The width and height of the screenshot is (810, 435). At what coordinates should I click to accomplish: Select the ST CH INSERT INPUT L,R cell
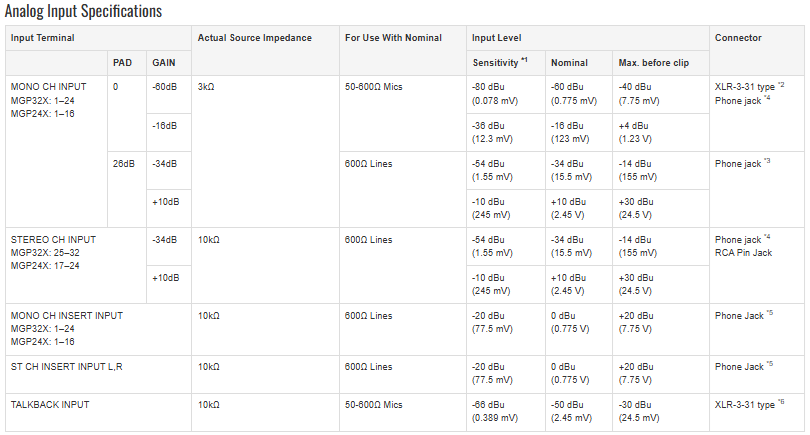[67, 367]
